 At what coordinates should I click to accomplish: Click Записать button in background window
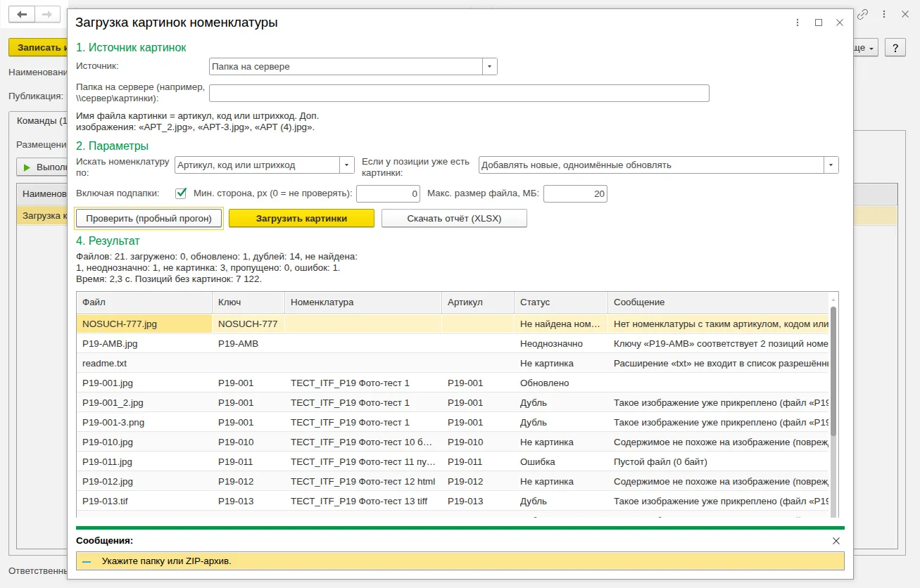39,47
